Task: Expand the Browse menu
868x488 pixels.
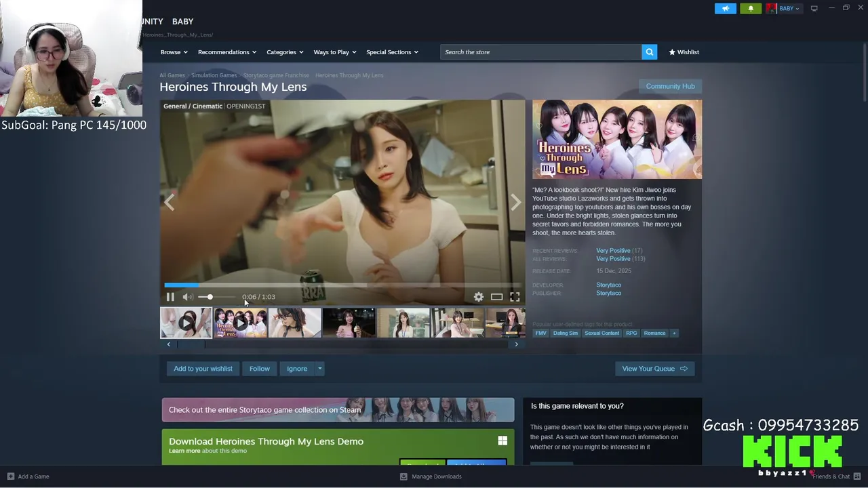Action: 174,52
